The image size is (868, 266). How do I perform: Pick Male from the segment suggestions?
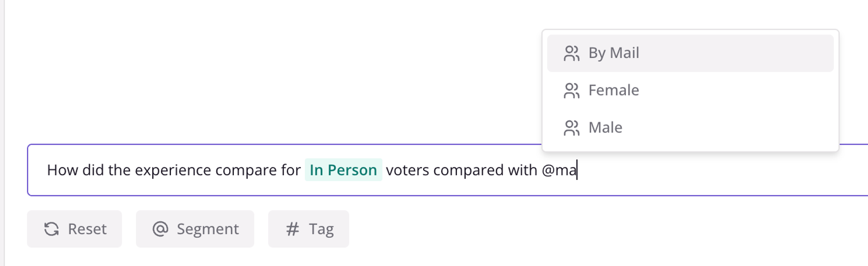pos(690,128)
